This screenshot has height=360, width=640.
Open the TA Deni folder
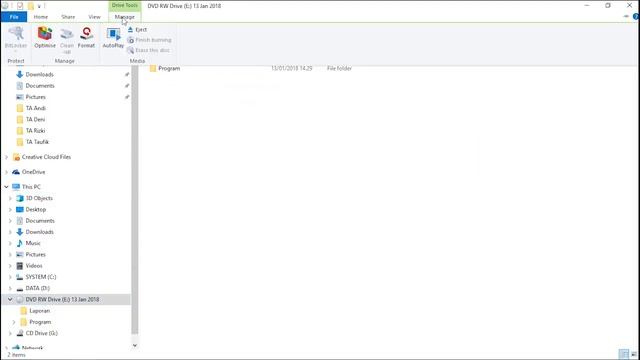(35, 119)
